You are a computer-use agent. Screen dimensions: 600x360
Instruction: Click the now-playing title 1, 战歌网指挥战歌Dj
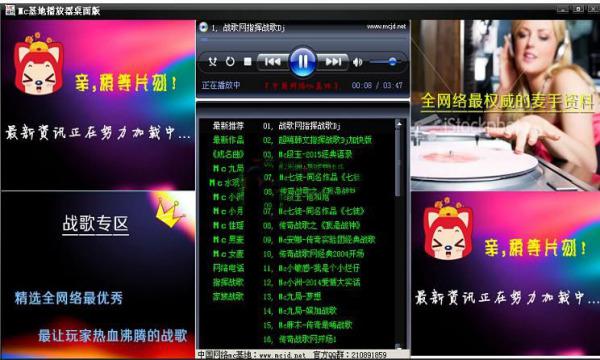tap(248, 28)
